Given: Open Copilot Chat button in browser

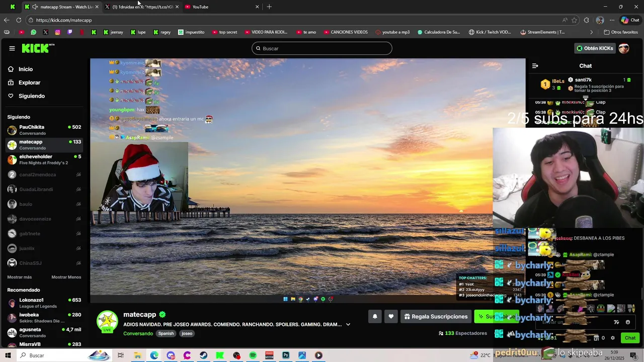Looking at the screenshot, I should (x=630, y=20).
